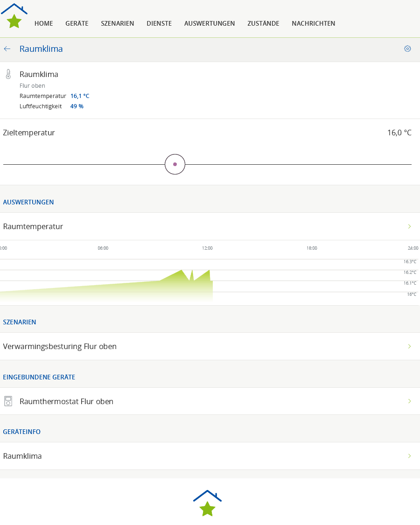Click the Raumthermostat device icon
This screenshot has width=420, height=525.
pos(8,401)
